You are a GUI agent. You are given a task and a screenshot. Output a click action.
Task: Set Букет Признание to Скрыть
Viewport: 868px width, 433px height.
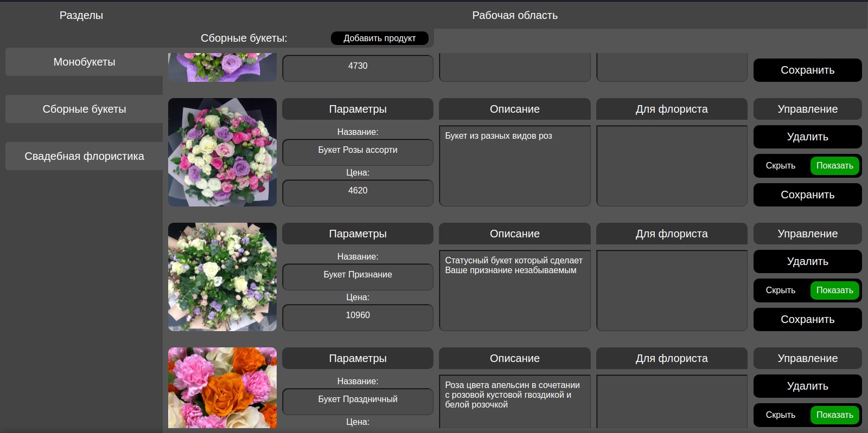coord(781,290)
